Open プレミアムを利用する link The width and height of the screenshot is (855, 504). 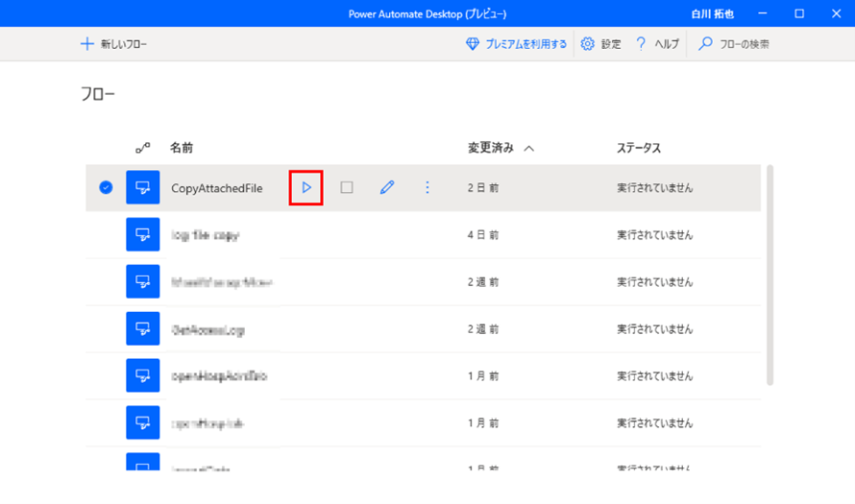point(516,44)
